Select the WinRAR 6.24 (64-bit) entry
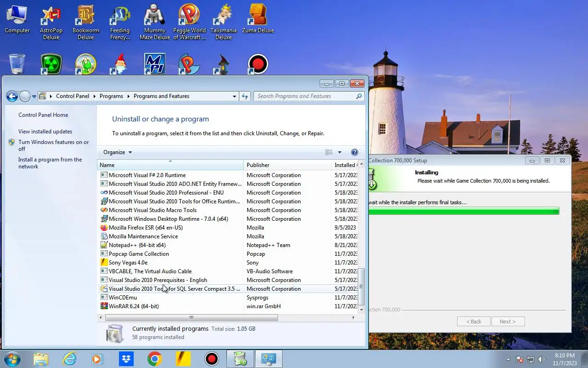This screenshot has height=368, width=588. [x=228, y=306]
